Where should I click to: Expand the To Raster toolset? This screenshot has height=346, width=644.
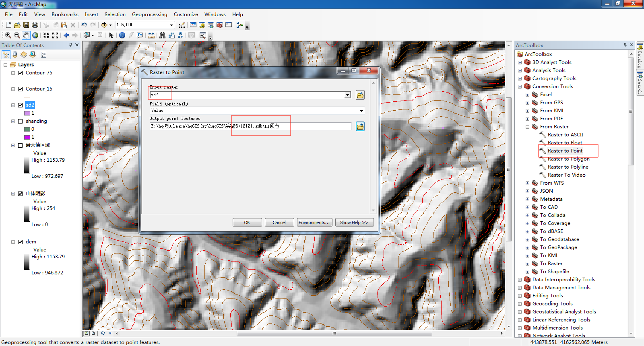(527, 264)
